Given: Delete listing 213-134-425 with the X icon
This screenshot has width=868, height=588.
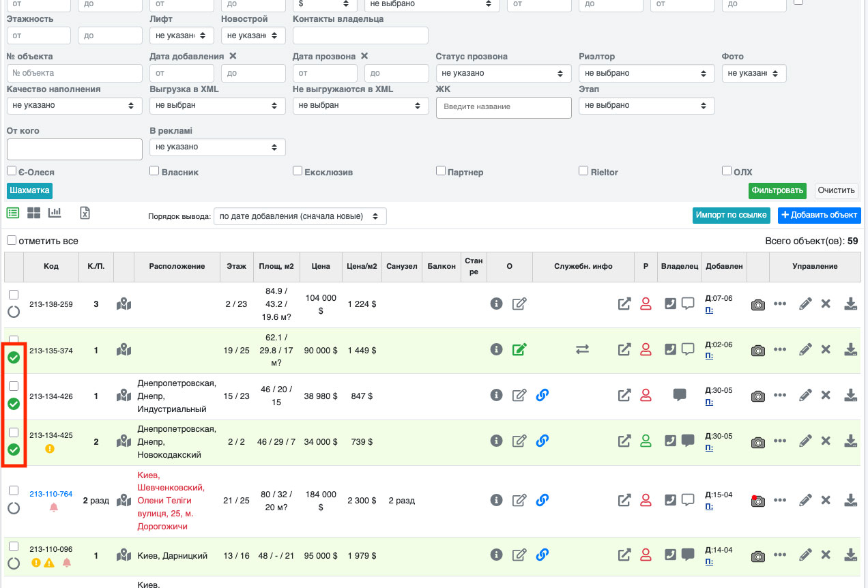Looking at the screenshot, I should tap(826, 441).
